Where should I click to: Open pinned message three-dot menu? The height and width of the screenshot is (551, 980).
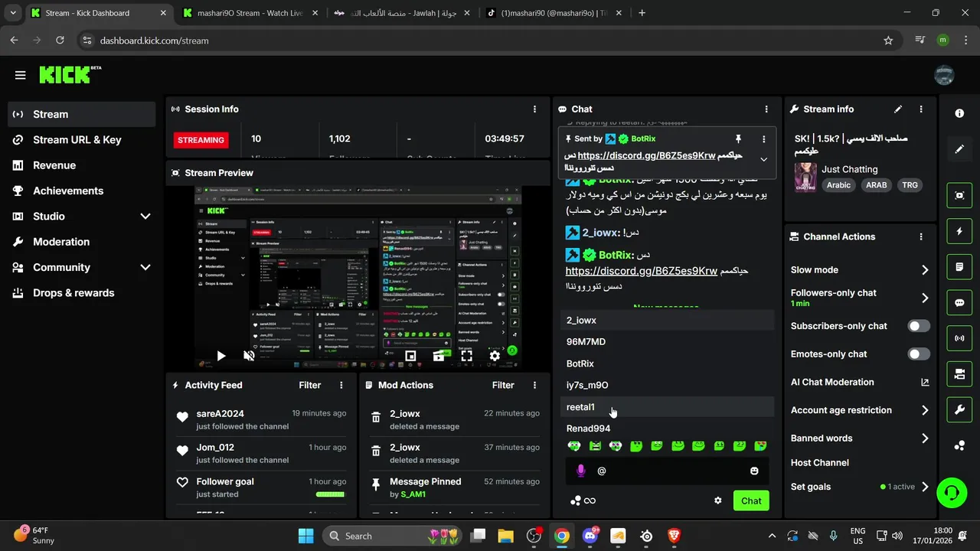point(763,139)
